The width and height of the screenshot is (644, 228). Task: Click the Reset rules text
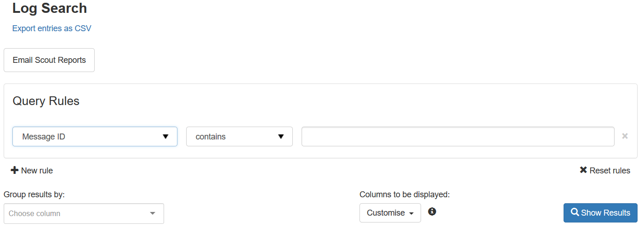point(610,171)
